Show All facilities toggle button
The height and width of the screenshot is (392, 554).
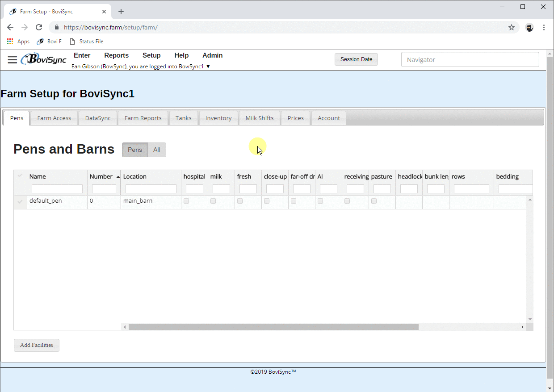point(157,150)
